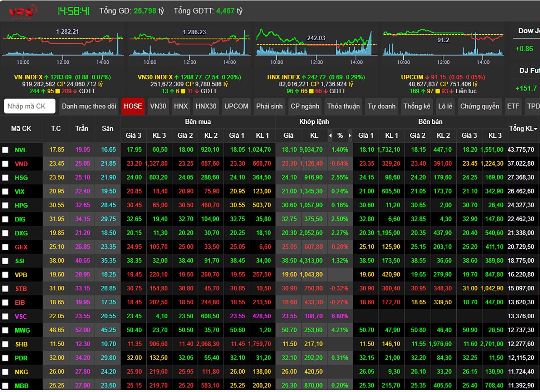Open the UPCOM index mini chart

(443, 44)
